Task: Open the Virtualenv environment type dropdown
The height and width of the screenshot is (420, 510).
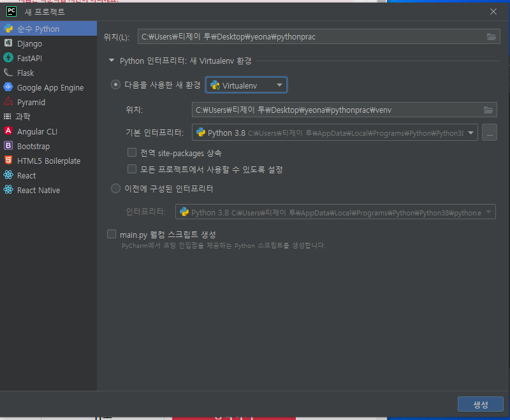Action: point(246,85)
